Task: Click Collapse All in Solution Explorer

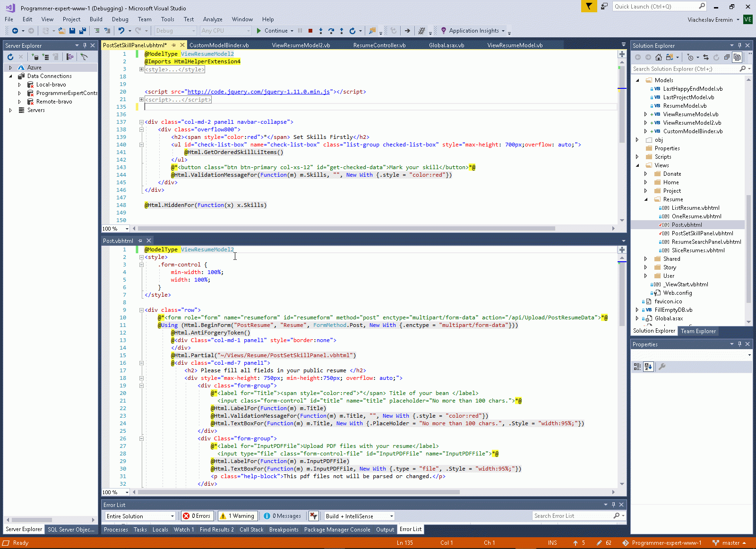Action: click(727, 57)
